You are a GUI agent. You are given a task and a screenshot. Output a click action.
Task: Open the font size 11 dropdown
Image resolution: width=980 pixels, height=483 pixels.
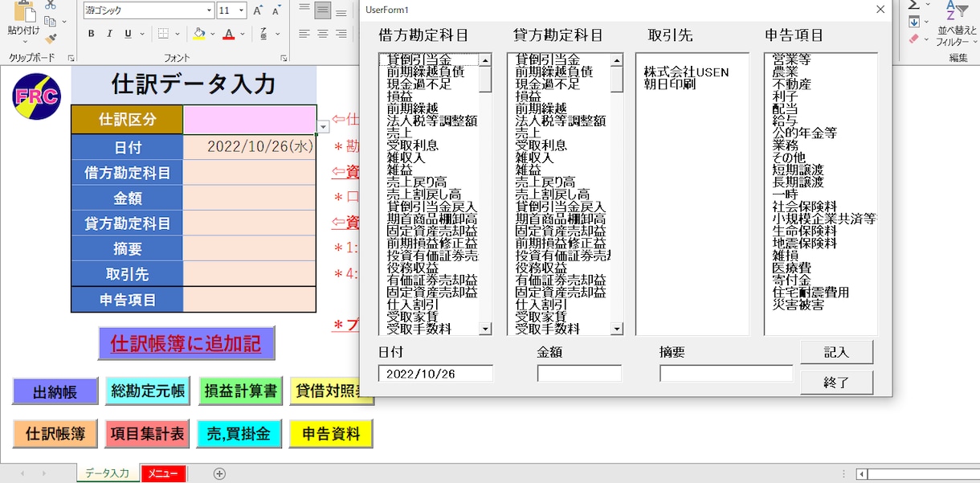243,10
